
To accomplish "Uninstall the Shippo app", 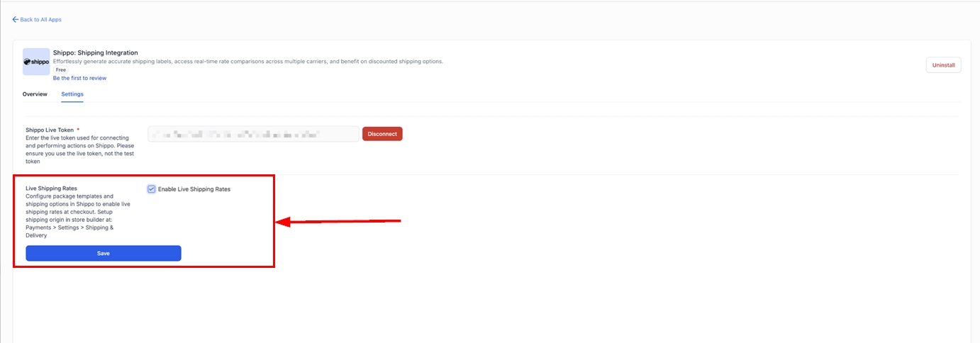I will pyautogui.click(x=943, y=65).
